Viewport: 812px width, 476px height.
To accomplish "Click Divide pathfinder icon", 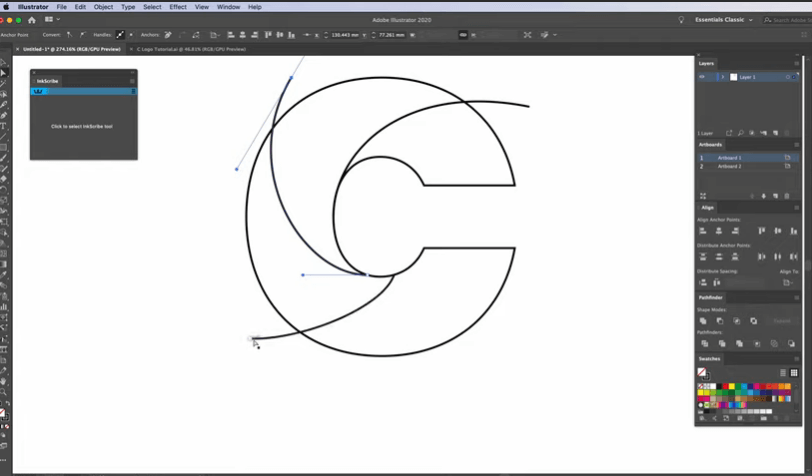I will (x=704, y=343).
